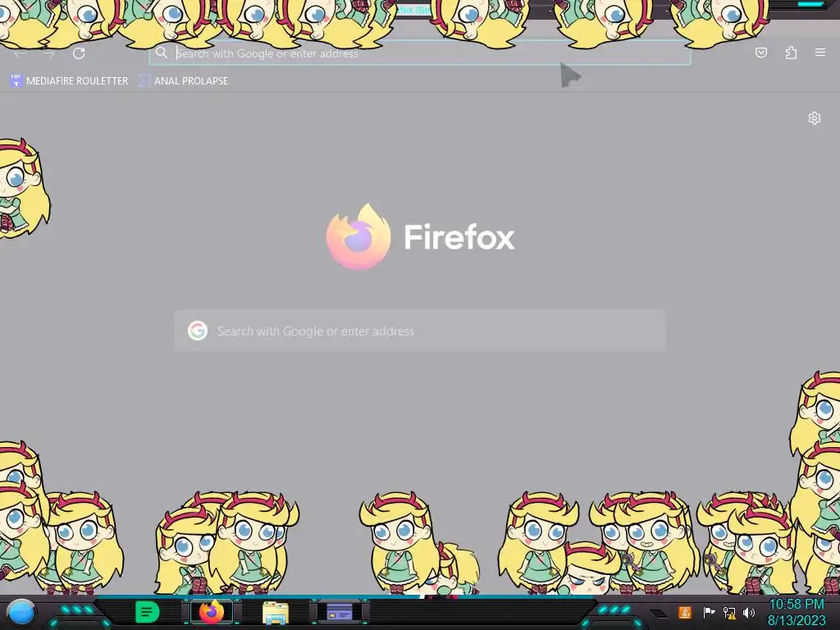Click the date 8/13/2023 on taskbar
Screen dimensions: 840x630
pos(797,621)
